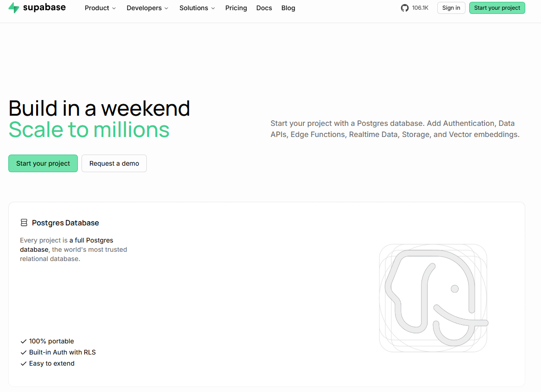Click the checkmark beside Built-in Auth with RLS

[24, 352]
